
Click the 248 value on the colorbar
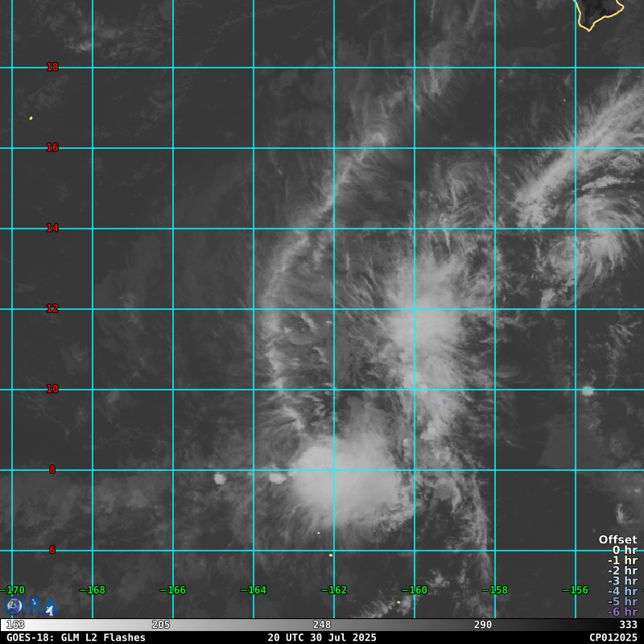322,625
